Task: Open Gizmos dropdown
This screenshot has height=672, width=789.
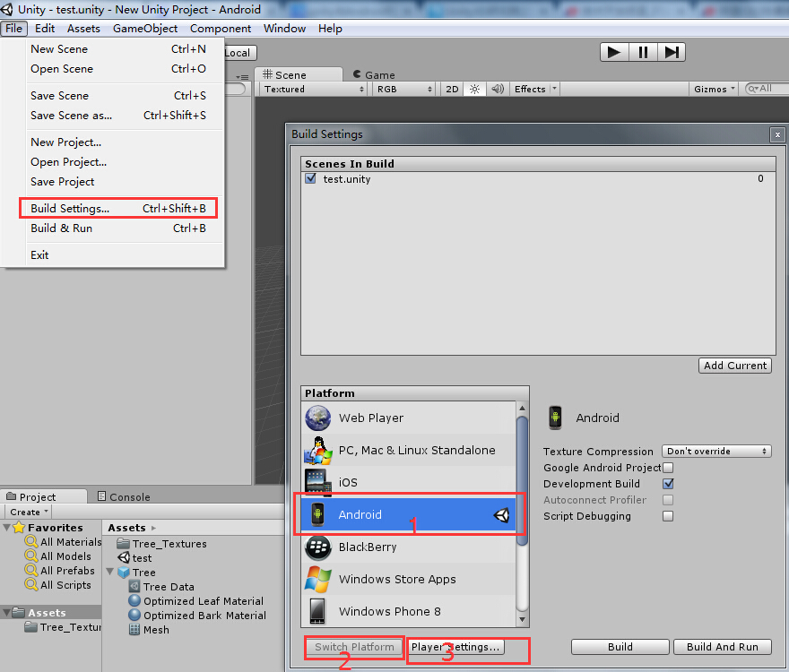Action: point(714,89)
